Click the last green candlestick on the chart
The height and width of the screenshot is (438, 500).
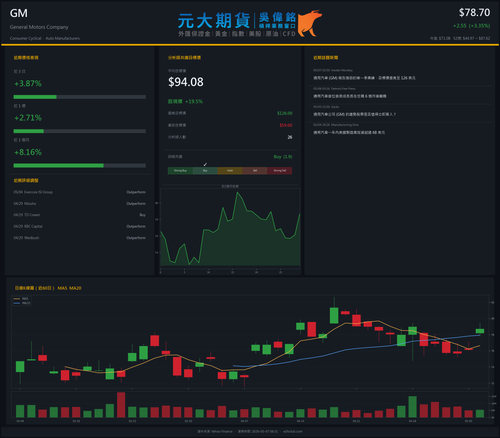(x=480, y=331)
